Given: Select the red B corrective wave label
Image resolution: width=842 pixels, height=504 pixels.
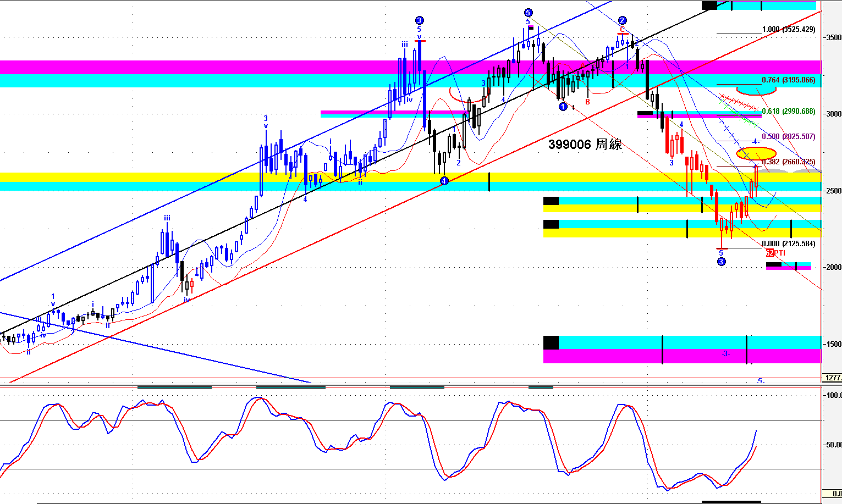Looking at the screenshot, I should (x=587, y=102).
